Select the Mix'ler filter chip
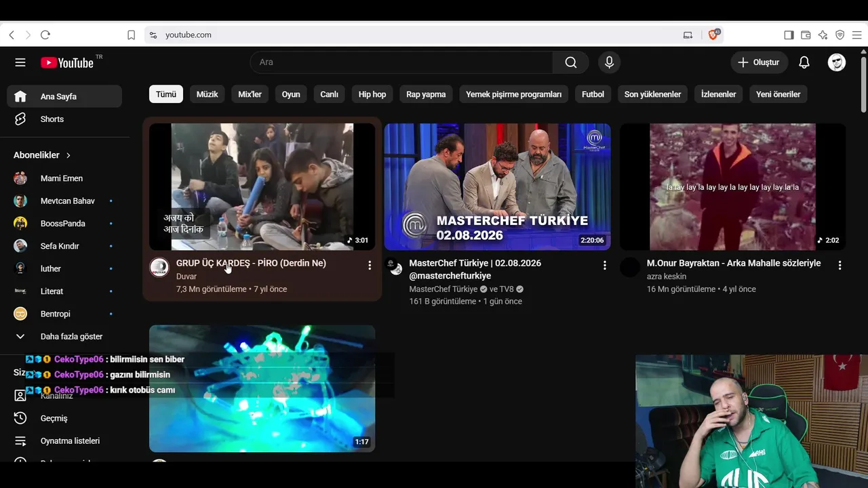 pos(250,94)
